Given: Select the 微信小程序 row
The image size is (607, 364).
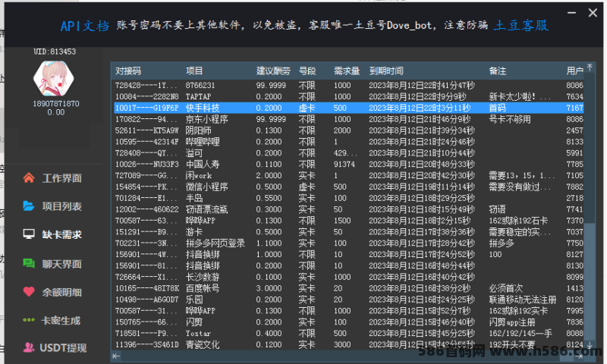Looking at the screenshot, I should (349, 187).
